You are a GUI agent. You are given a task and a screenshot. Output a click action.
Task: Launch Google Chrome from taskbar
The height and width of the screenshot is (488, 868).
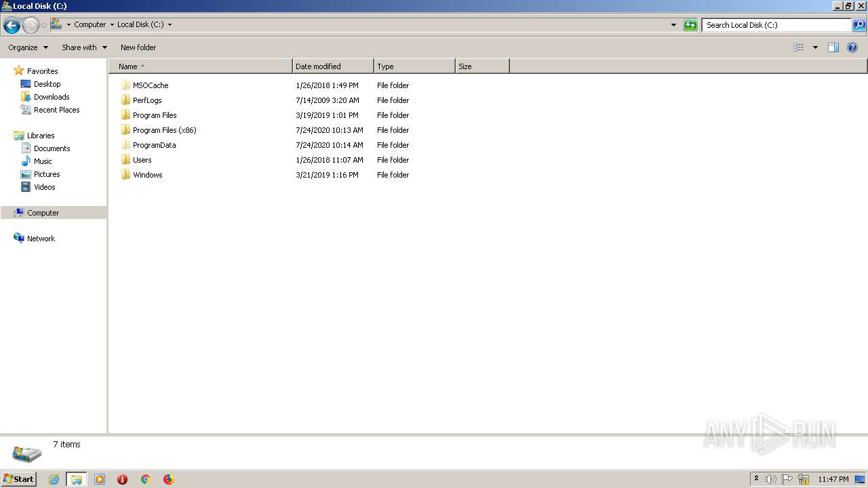coord(145,479)
